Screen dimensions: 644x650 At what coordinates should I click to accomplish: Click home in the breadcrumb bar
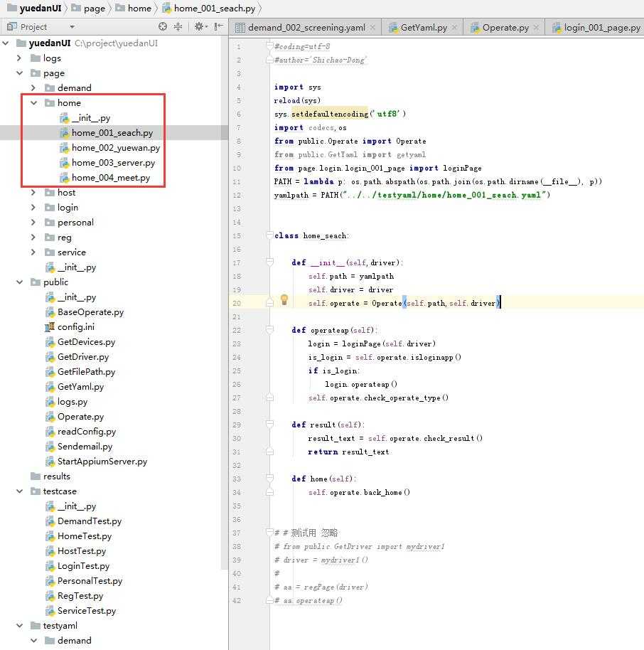click(134, 9)
